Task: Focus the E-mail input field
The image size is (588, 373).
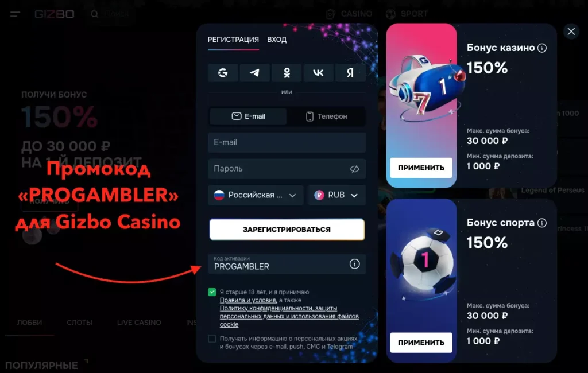Action: 287,142
